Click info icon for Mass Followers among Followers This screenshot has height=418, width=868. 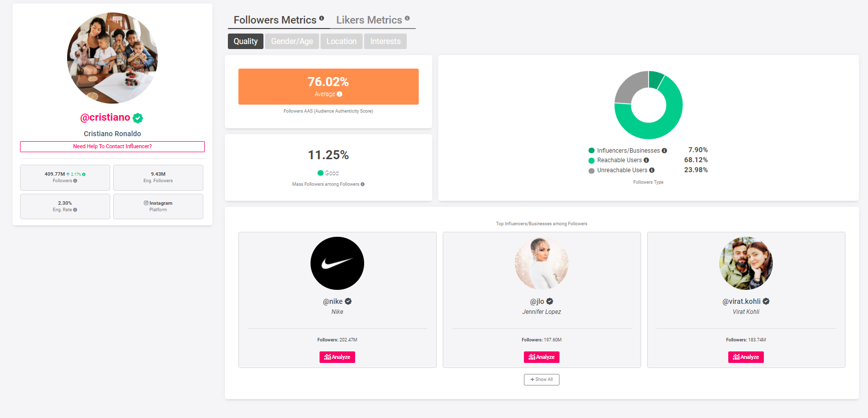tap(363, 184)
